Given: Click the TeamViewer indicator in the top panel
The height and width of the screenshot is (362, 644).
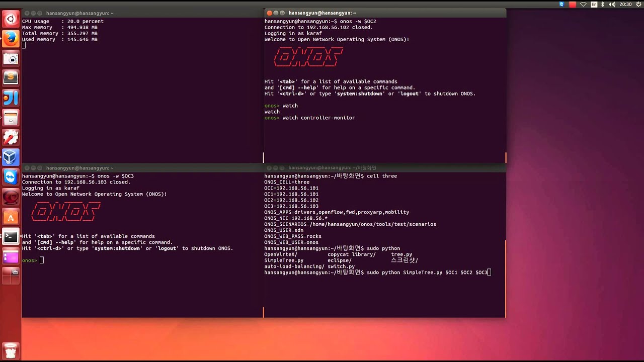Looking at the screenshot, I should pos(562,4).
